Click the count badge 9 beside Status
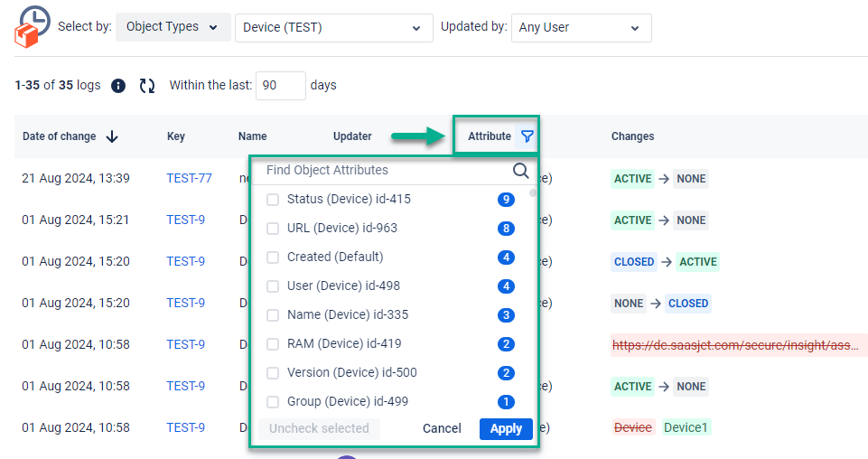The height and width of the screenshot is (459, 868). (x=506, y=200)
